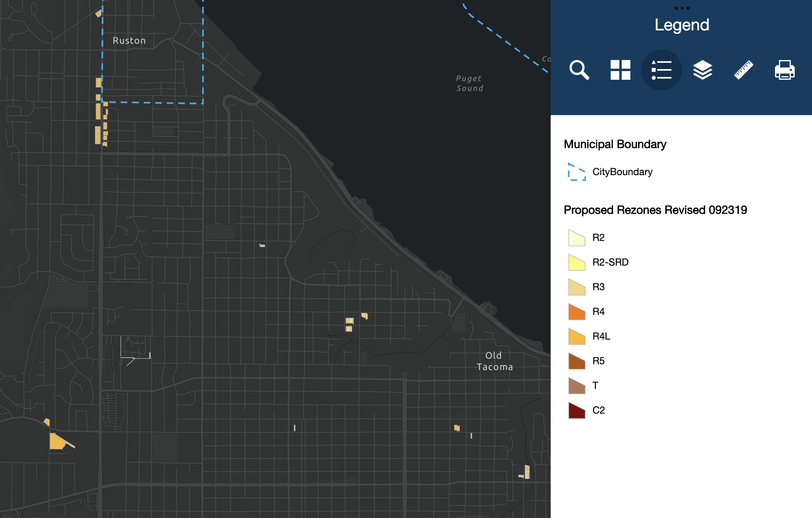Click the Legend panel title
Viewport: 812px width, 518px height.
point(682,25)
